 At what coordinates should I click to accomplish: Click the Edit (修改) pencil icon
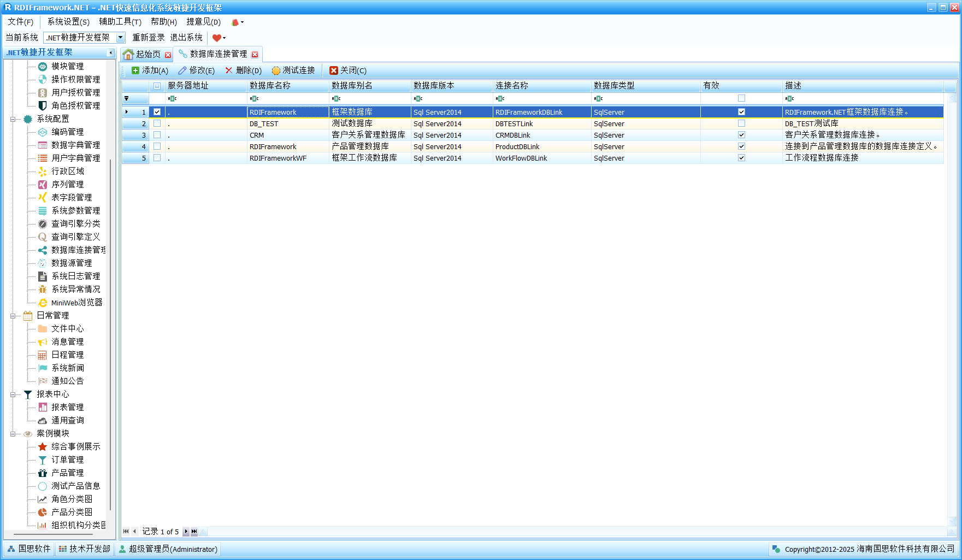point(182,70)
